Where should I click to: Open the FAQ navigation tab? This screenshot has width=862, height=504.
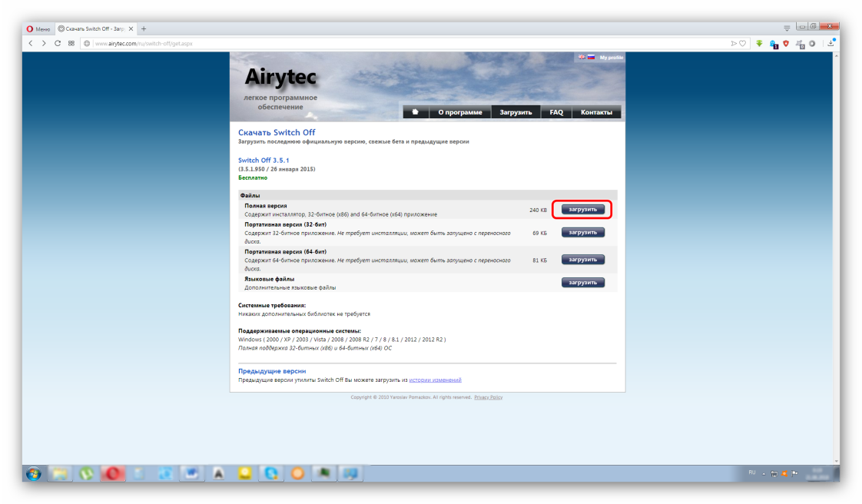[556, 112]
